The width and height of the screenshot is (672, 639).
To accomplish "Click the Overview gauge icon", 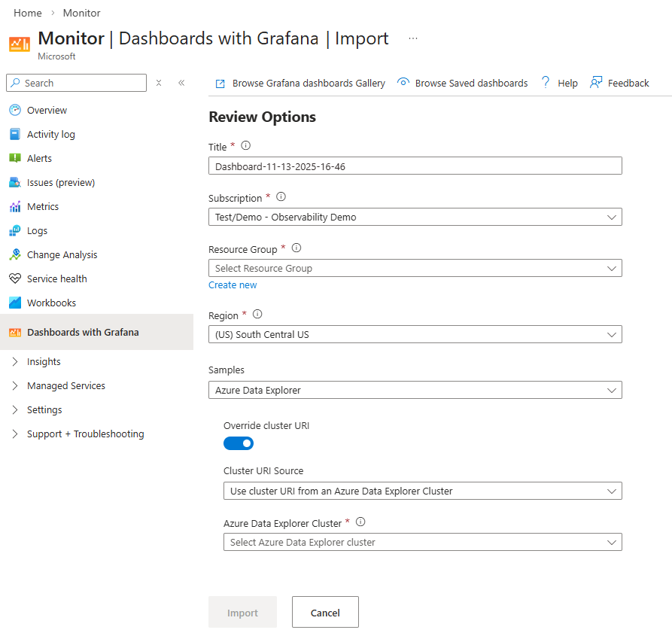I will [x=15, y=110].
